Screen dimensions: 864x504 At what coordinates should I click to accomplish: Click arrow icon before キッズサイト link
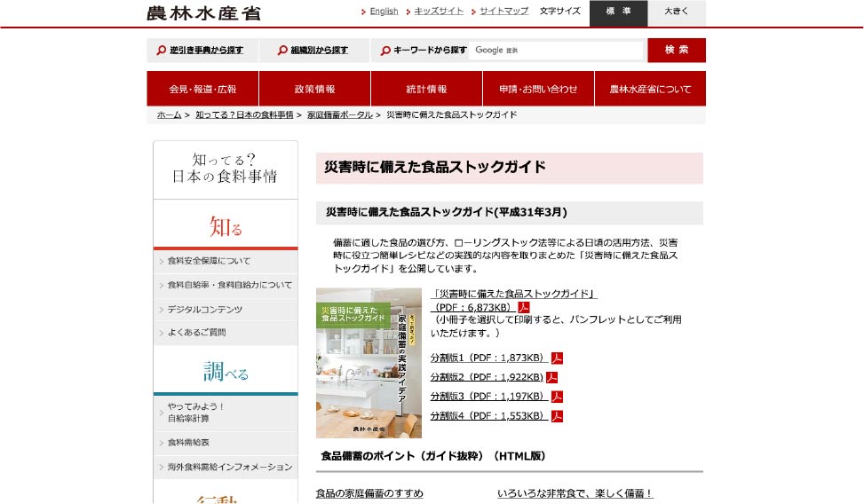coord(408,12)
